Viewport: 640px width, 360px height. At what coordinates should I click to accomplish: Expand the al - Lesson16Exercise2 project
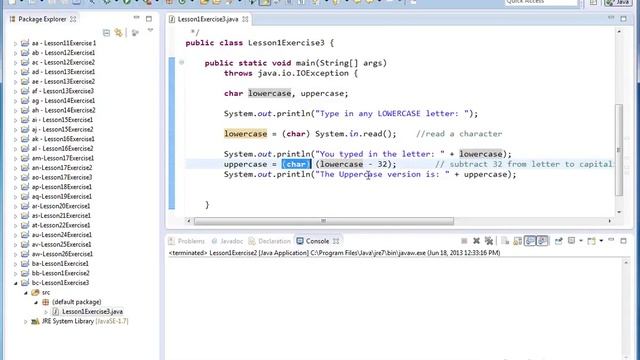click(16, 149)
